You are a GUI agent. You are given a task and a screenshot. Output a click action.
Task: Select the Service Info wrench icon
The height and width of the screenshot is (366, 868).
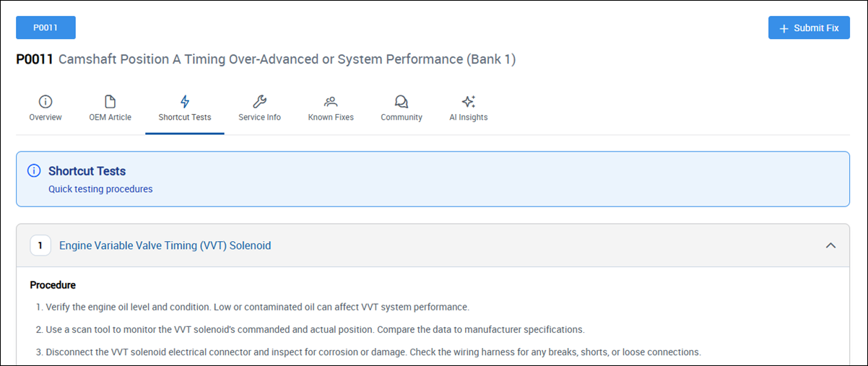[259, 101]
